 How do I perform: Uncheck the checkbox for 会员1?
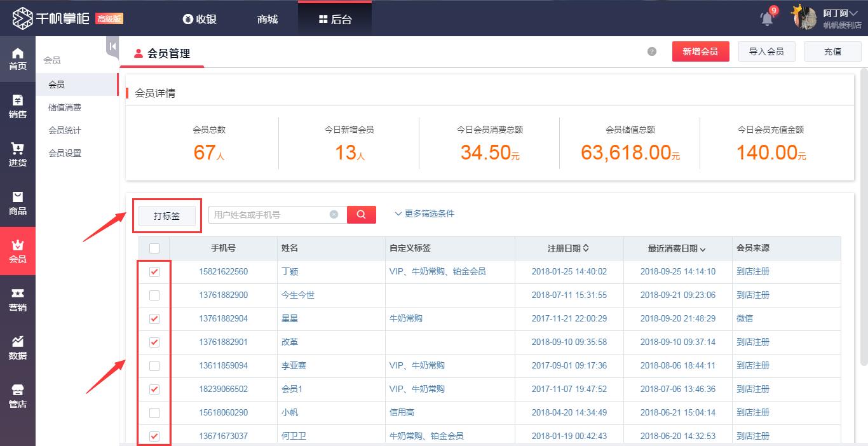pyautogui.click(x=154, y=389)
